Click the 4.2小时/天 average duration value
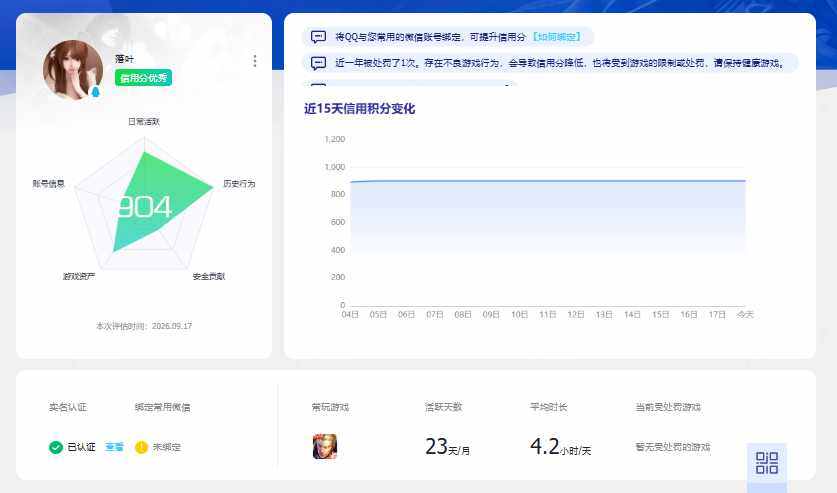 click(560, 447)
